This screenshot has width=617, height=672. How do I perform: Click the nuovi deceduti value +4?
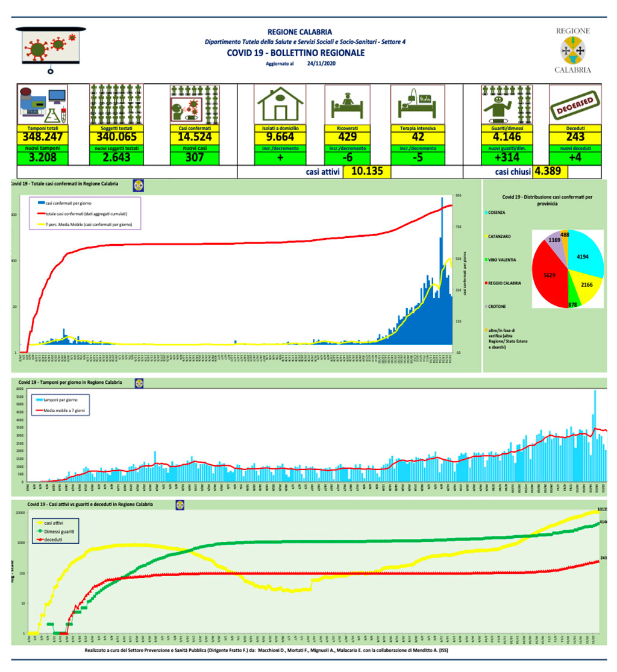pos(575,158)
